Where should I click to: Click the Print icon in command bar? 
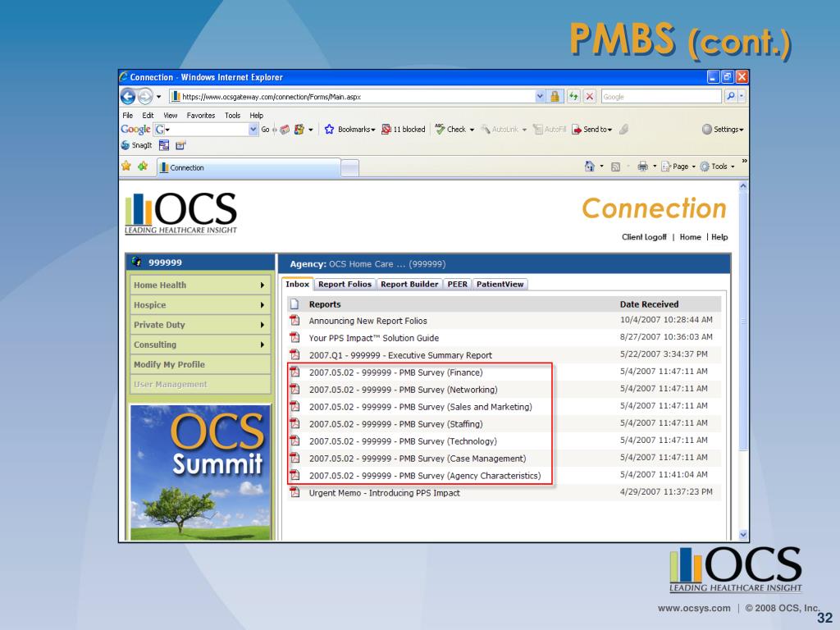[642, 167]
